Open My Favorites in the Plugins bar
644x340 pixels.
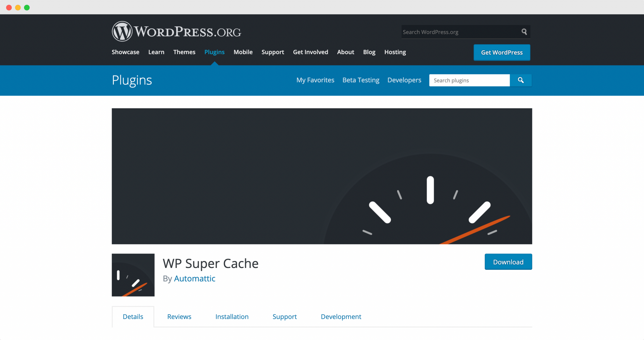click(x=315, y=80)
